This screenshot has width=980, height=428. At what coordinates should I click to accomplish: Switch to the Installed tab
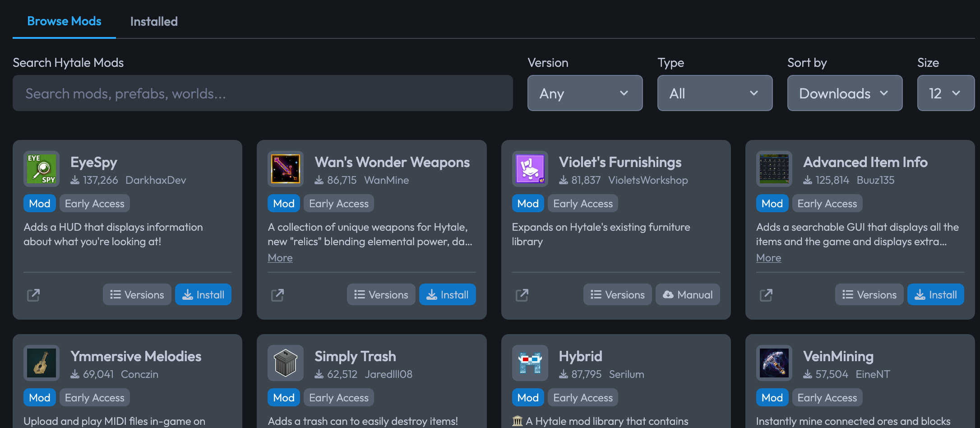tap(154, 21)
